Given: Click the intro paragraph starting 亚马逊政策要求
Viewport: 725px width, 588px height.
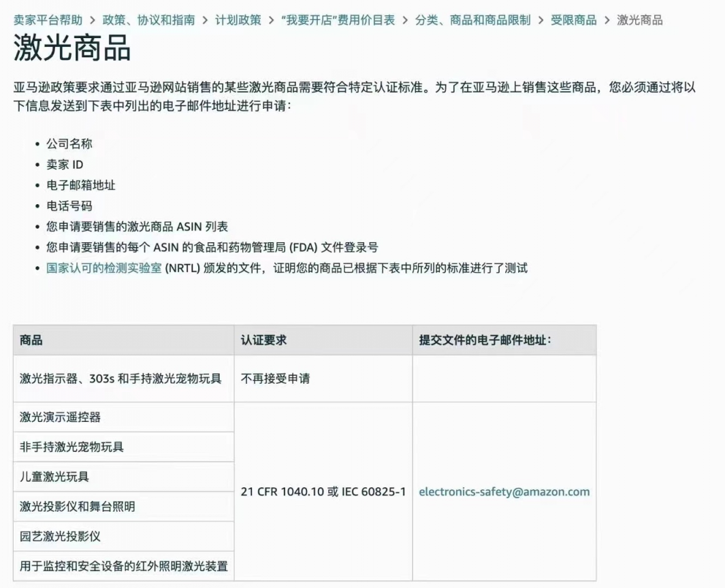Looking at the screenshot, I should coord(355,97).
